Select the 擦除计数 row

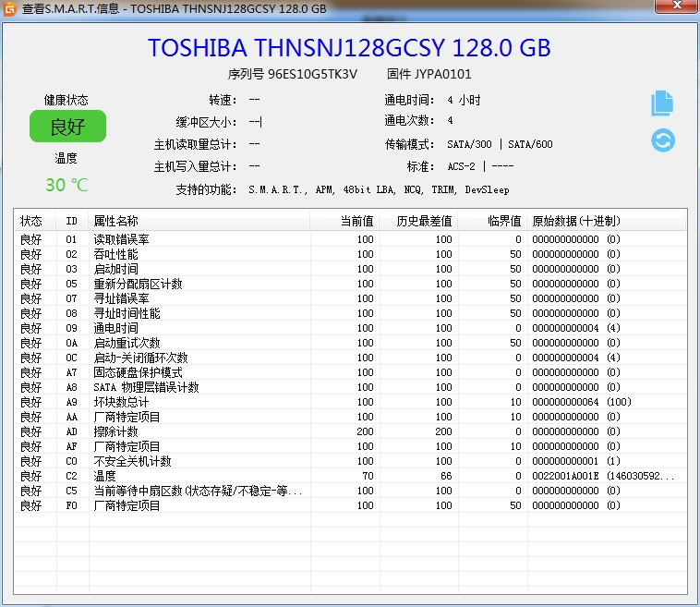350,431
